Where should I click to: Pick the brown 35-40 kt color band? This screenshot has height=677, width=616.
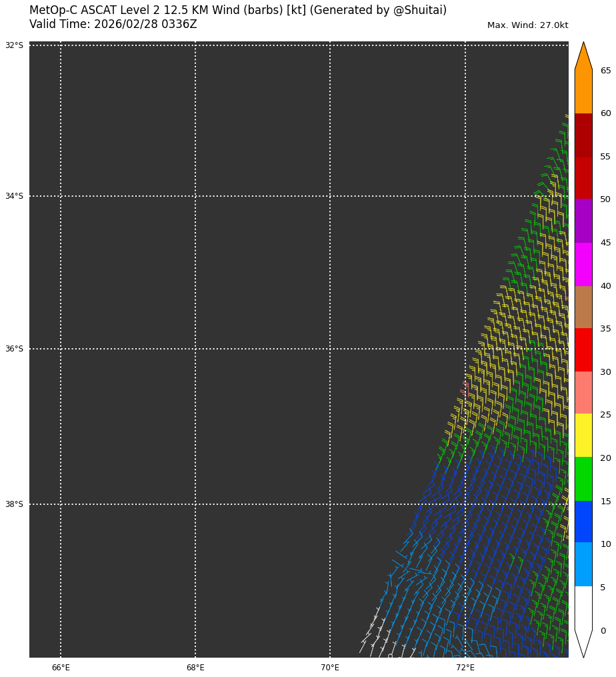coord(583,307)
